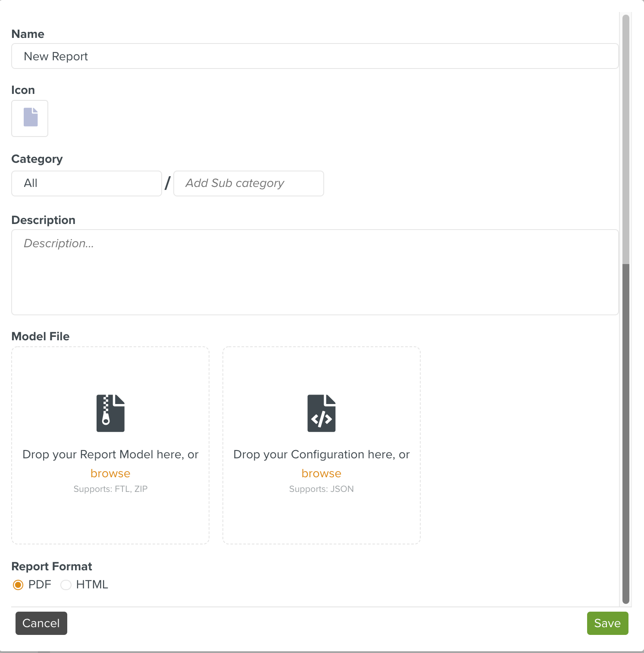Viewport: 644px width, 653px height.
Task: Click the 'Supports: JSON' hint
Action: [321, 489]
